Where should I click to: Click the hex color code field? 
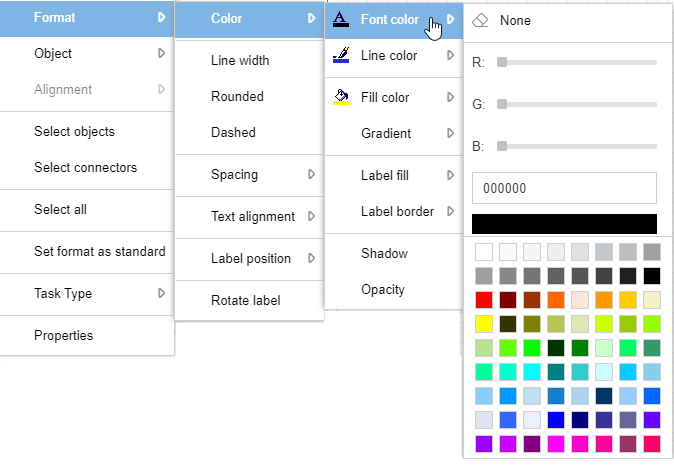[564, 188]
